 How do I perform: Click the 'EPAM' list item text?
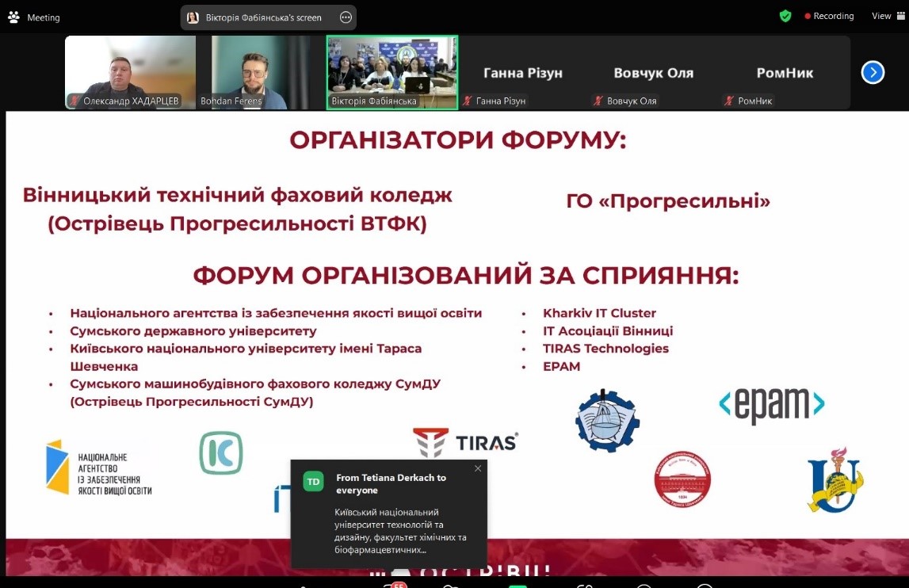pos(561,366)
